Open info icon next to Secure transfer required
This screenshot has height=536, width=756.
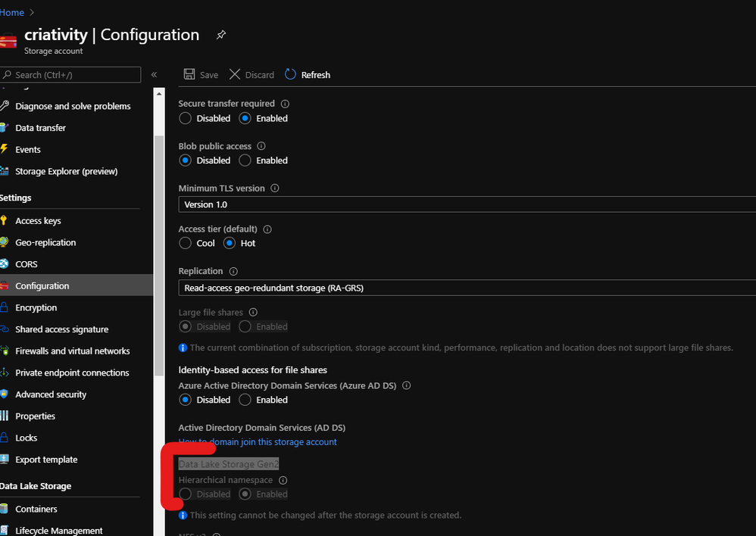tap(285, 104)
